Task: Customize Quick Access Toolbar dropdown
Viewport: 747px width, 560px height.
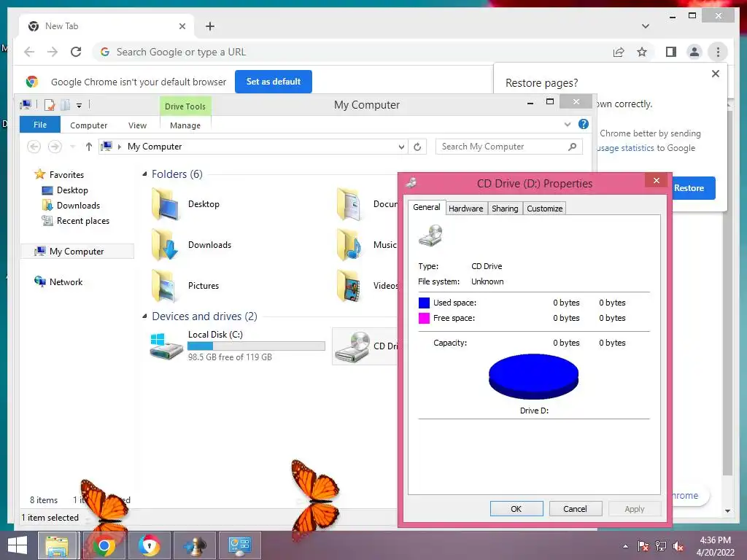Action: pyautogui.click(x=79, y=105)
